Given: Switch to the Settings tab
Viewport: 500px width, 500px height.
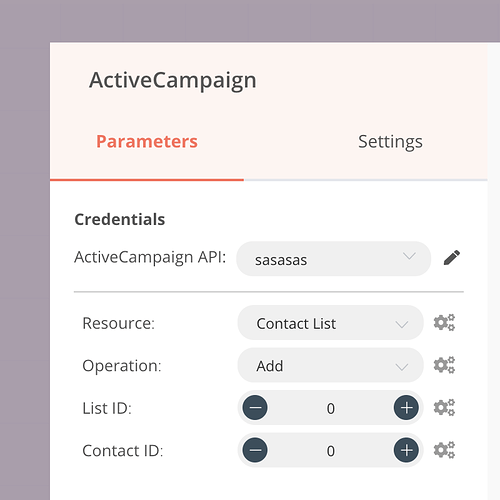Looking at the screenshot, I should pyautogui.click(x=390, y=142).
